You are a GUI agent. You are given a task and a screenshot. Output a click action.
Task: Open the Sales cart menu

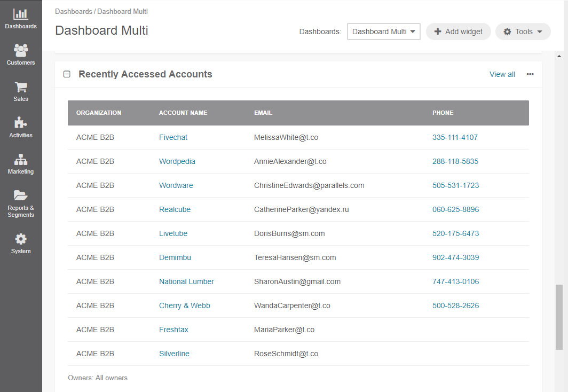tap(21, 91)
